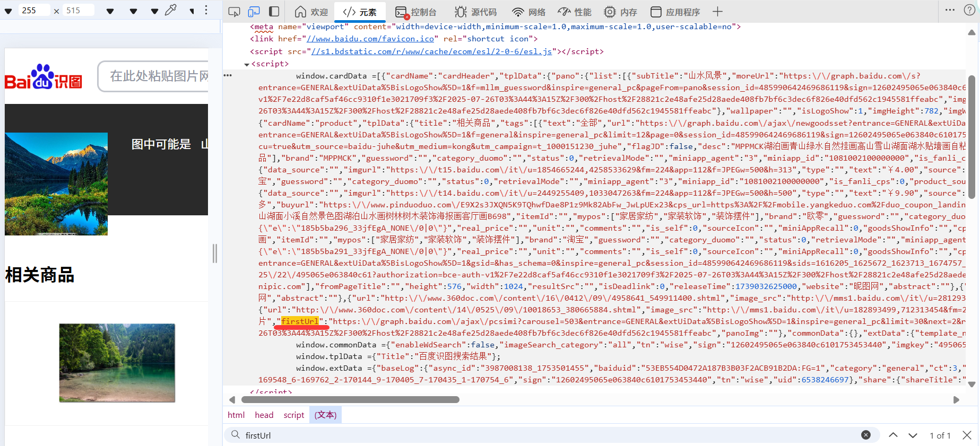Click the horizontal scrollbar left arrow
Viewport: 980px width, 446px height.
(232, 400)
